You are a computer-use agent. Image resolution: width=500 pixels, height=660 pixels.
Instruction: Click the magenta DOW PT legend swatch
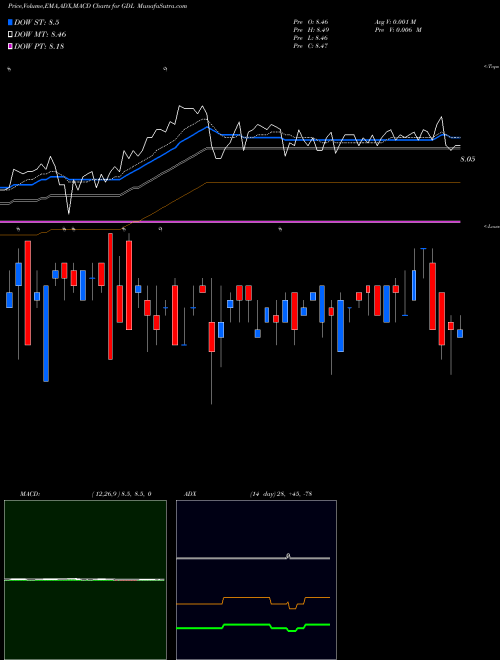pos(10,46)
